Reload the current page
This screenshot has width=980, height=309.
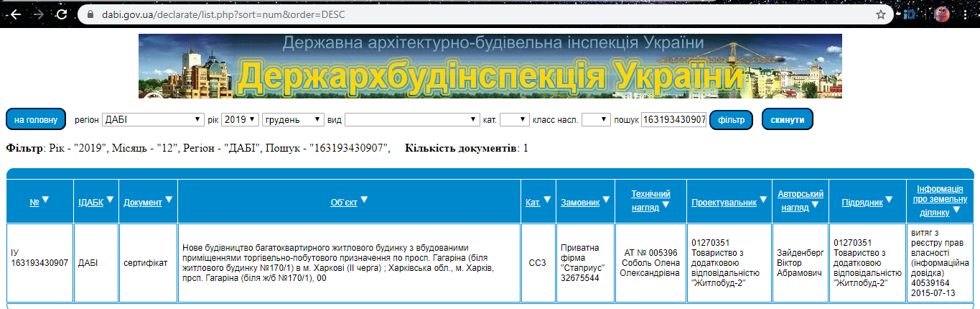62,14
